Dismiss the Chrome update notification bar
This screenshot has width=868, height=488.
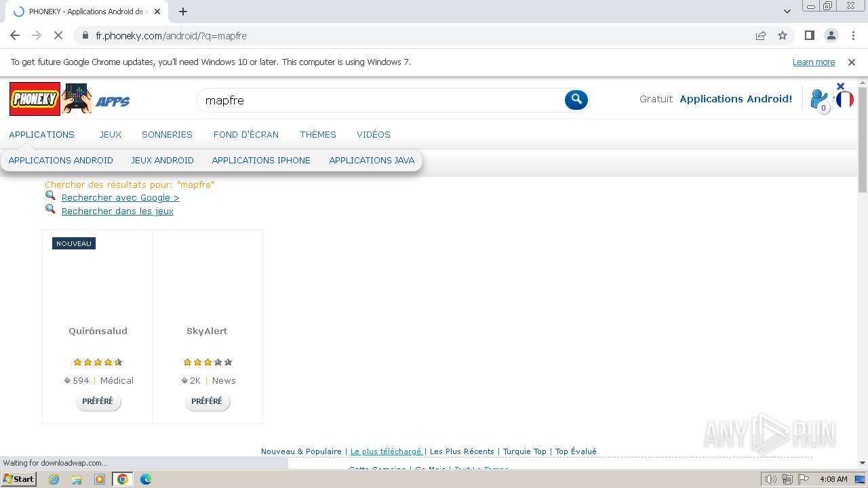852,62
